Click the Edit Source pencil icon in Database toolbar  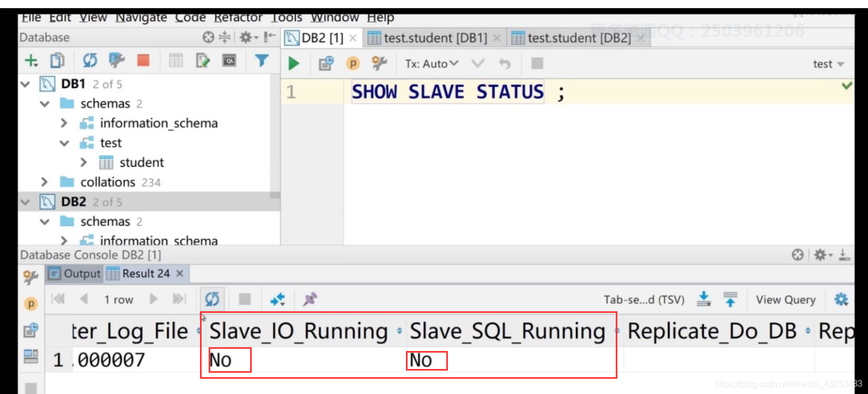pyautogui.click(x=203, y=60)
